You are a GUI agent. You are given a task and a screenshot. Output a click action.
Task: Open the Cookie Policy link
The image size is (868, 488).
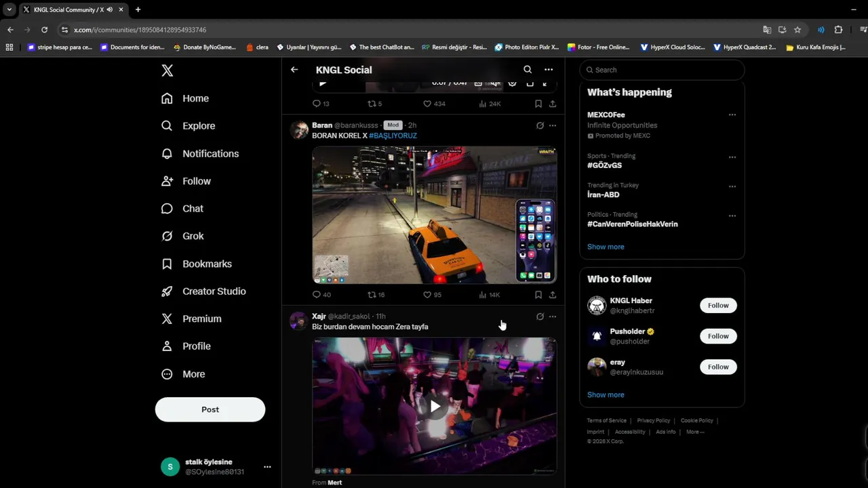[696, 421]
